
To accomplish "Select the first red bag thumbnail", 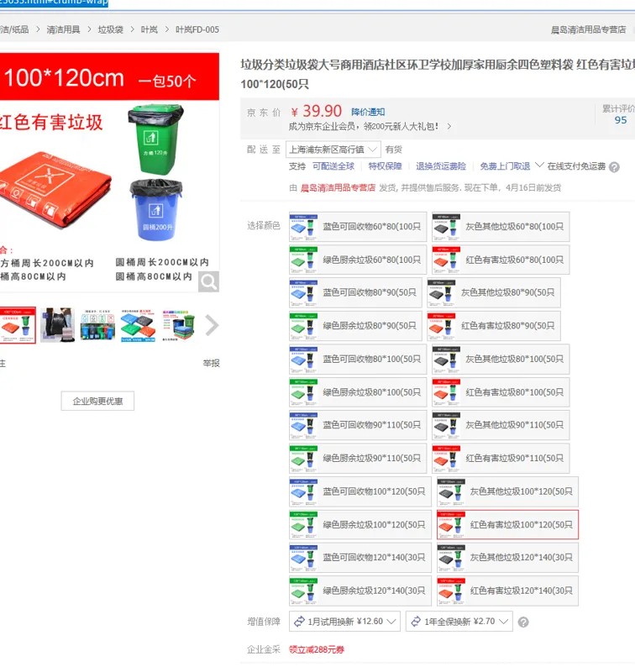I will pos(18,325).
